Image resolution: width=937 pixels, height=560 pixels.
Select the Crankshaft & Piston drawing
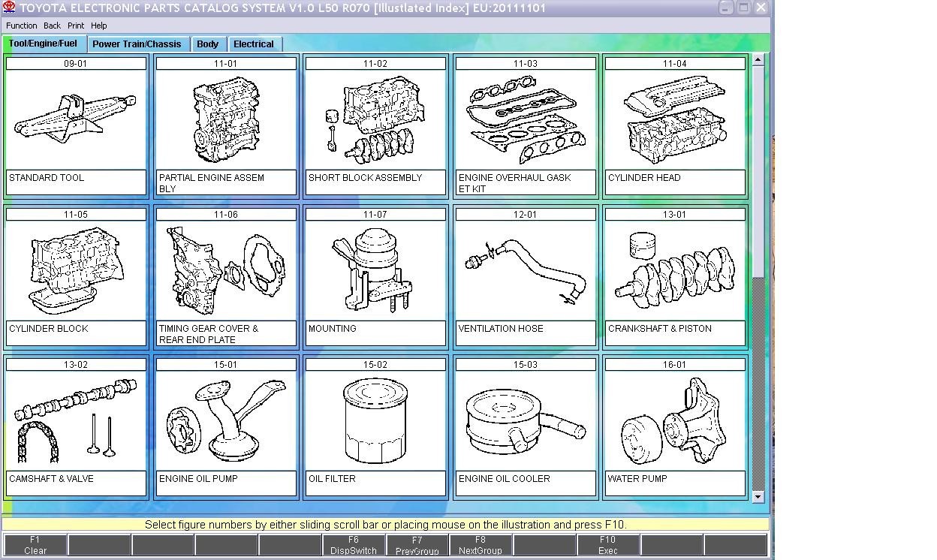click(675, 270)
